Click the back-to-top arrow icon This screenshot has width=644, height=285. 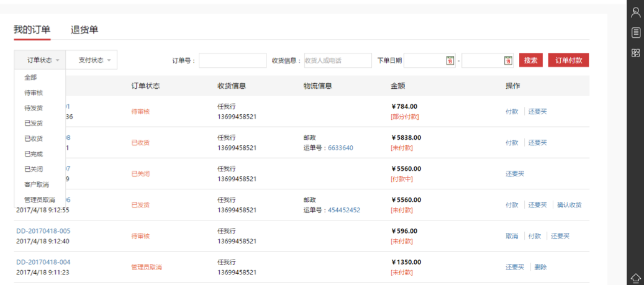click(635, 277)
